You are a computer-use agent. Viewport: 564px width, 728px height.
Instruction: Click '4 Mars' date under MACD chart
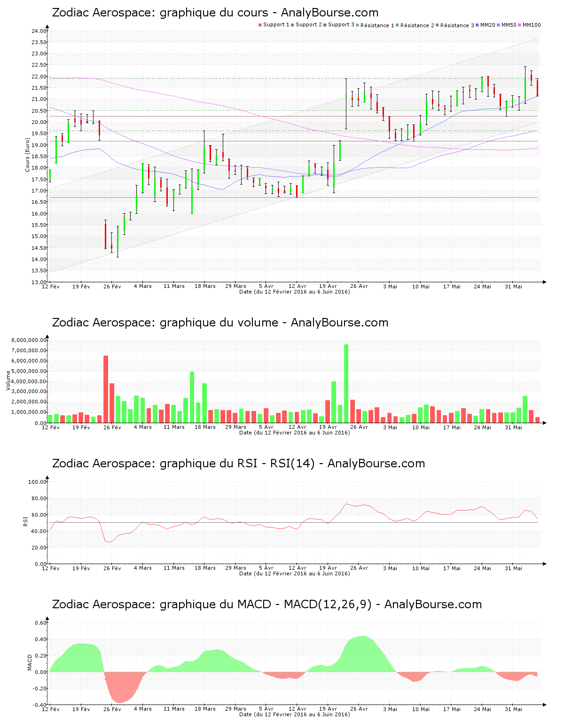point(143,709)
